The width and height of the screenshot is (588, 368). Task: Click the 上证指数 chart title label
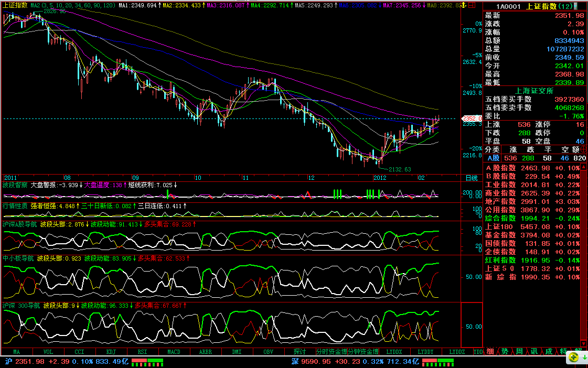pyautogui.click(x=15, y=5)
